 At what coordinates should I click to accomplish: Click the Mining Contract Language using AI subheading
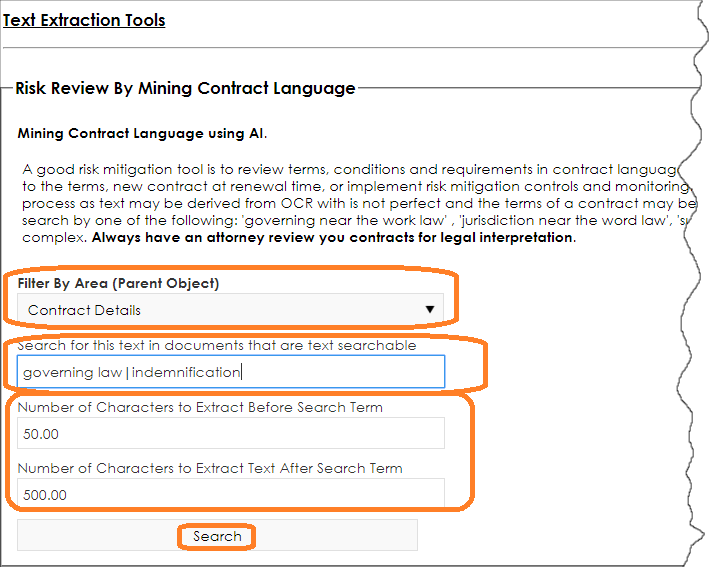coord(142,134)
